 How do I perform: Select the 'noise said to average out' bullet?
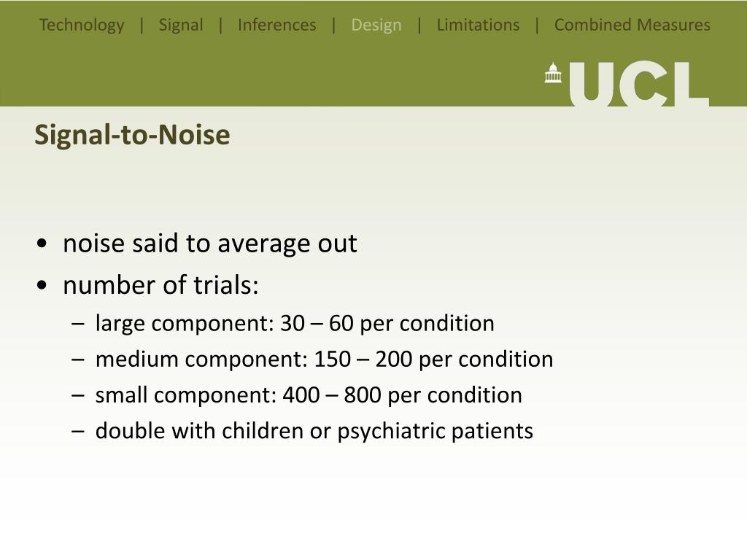(x=209, y=244)
